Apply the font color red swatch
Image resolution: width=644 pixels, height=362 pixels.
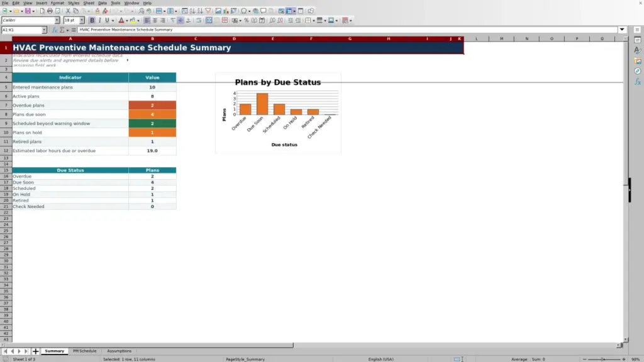pyautogui.click(x=121, y=20)
